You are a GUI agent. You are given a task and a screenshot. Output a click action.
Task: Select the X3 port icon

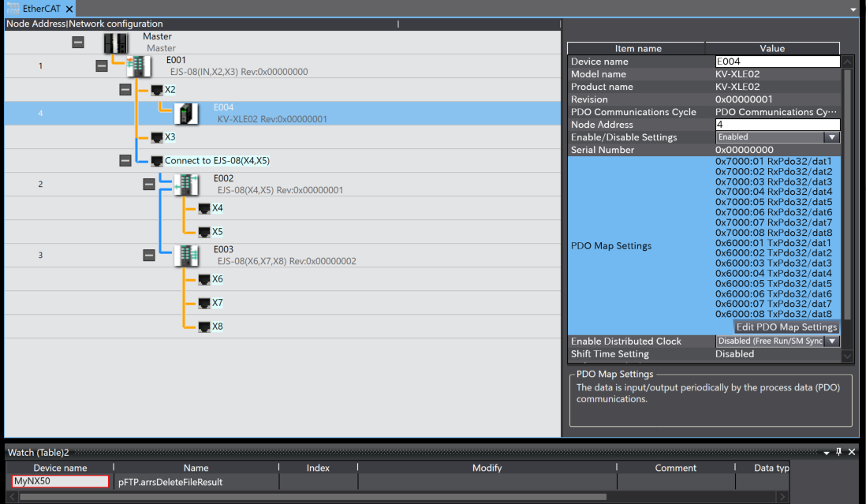156,137
